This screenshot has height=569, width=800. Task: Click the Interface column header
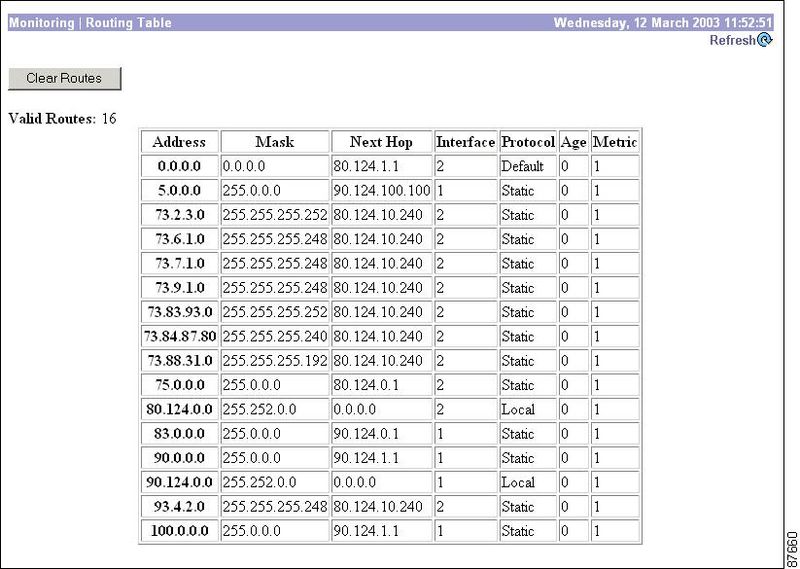465,142
